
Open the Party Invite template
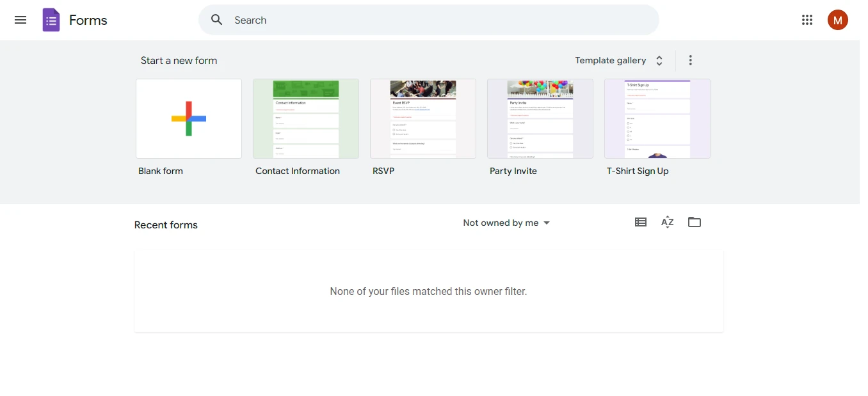pos(540,118)
